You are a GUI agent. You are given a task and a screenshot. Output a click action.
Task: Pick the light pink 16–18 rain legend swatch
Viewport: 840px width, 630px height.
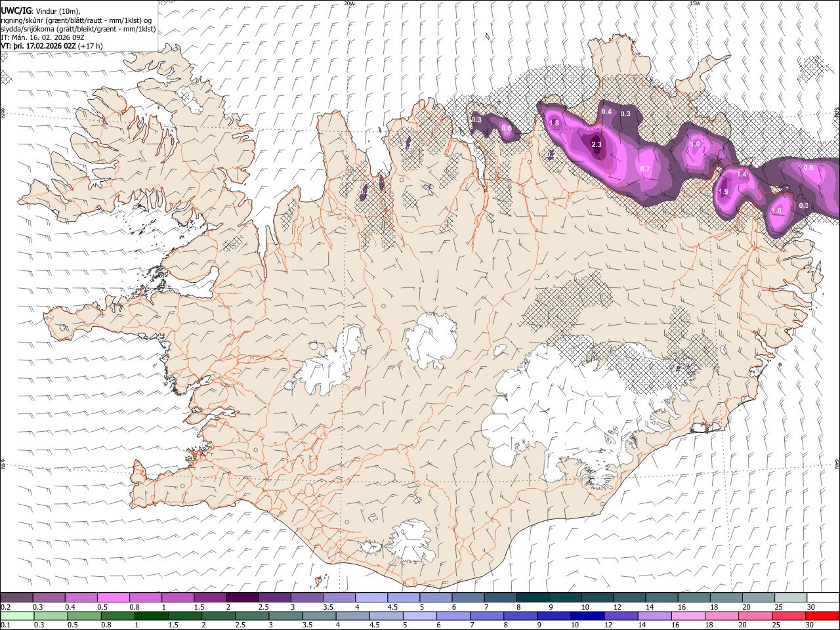click(688, 616)
